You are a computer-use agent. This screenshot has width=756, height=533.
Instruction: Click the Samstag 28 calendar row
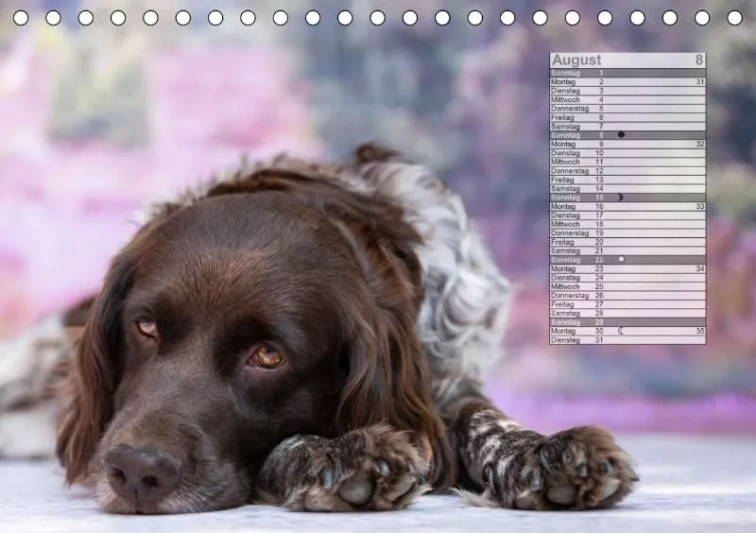(x=627, y=314)
